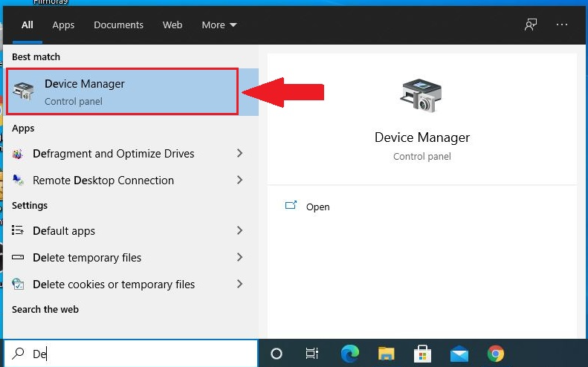588x367 pixels.
Task: Open Device Manager best match result
Action: 132,92
